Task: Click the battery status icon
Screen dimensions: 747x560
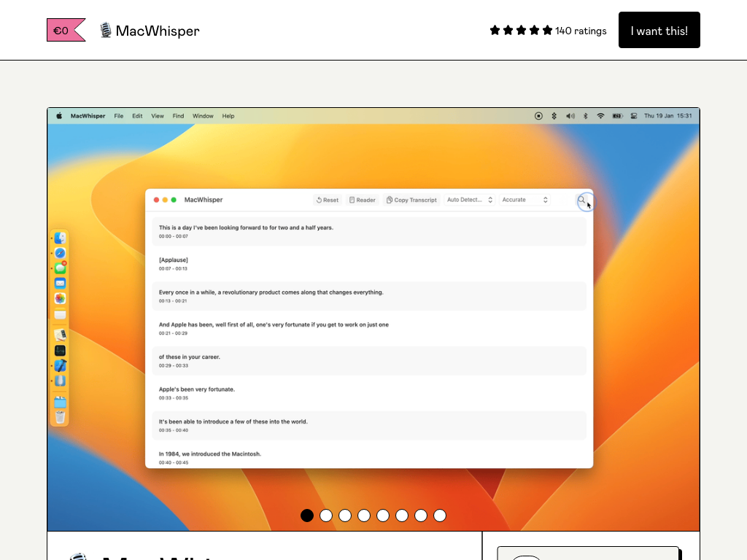Action: click(617, 116)
